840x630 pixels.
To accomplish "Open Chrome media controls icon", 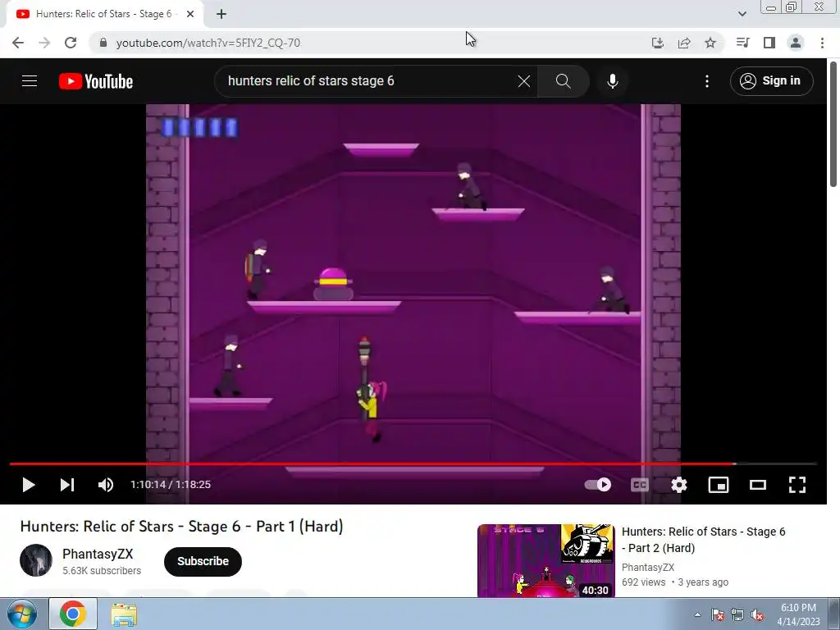I will (x=742, y=43).
